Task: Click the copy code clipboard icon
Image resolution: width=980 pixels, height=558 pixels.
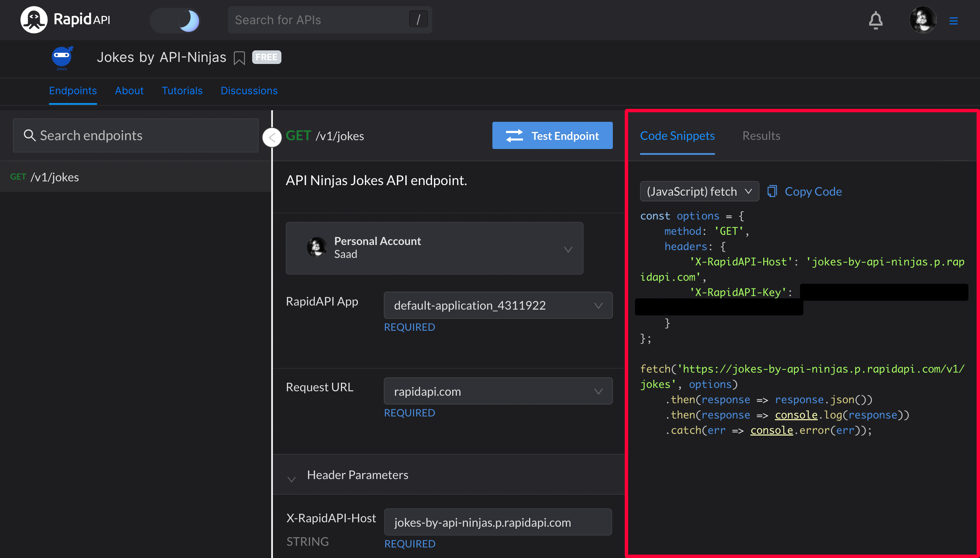Action: (x=772, y=191)
